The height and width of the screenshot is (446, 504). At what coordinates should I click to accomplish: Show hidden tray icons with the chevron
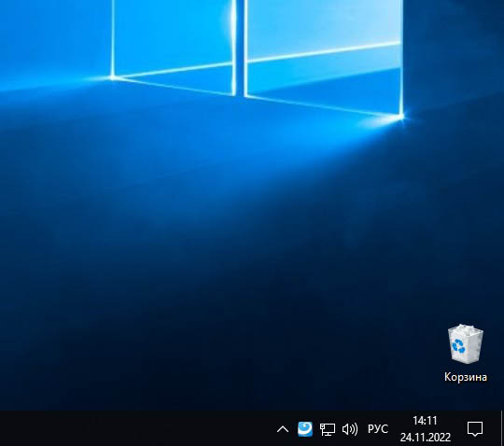[283, 429]
